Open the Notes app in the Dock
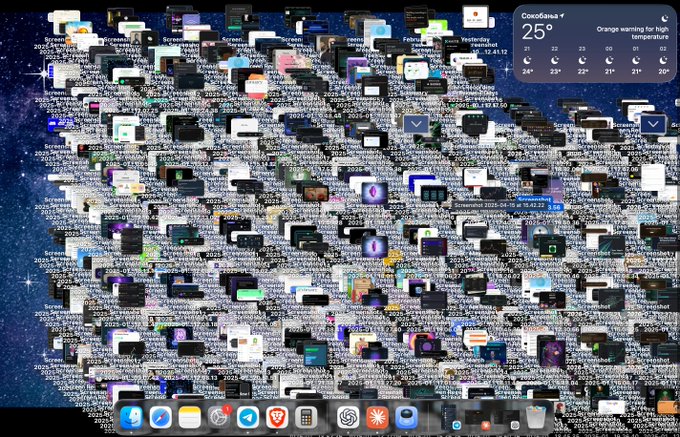 [190, 417]
